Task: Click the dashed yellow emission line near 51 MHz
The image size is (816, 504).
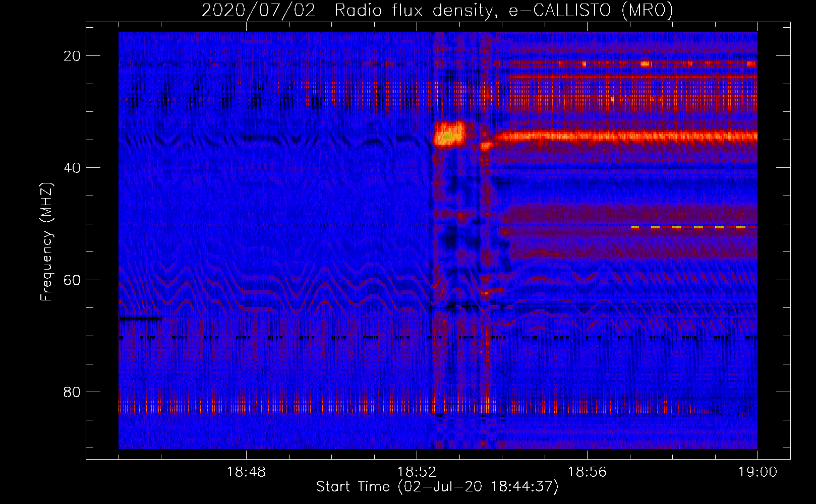Action: 694,227
